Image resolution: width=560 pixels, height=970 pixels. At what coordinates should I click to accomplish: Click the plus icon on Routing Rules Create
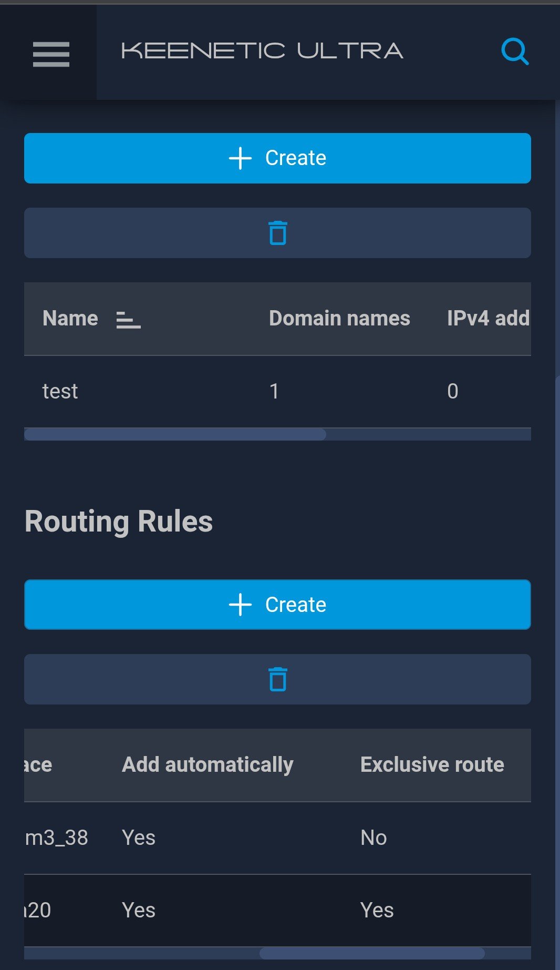[241, 605]
